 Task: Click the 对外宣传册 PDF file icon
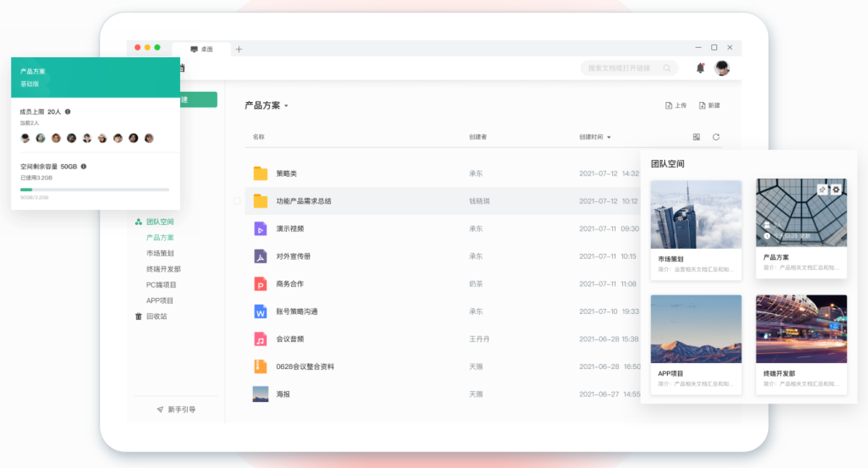coord(260,256)
